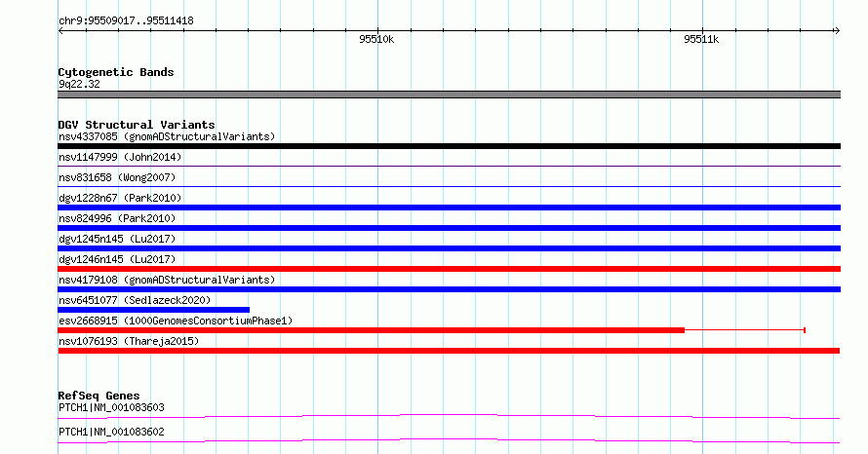Click the black nsv4337085 variant bar
The width and height of the screenshot is (868, 454).
point(449,146)
